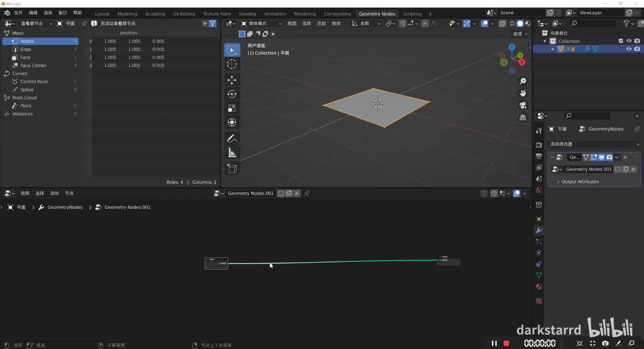This screenshot has height=349, width=644.
Task: Toggle spreadsheet row filter funnel
Action: click(212, 23)
